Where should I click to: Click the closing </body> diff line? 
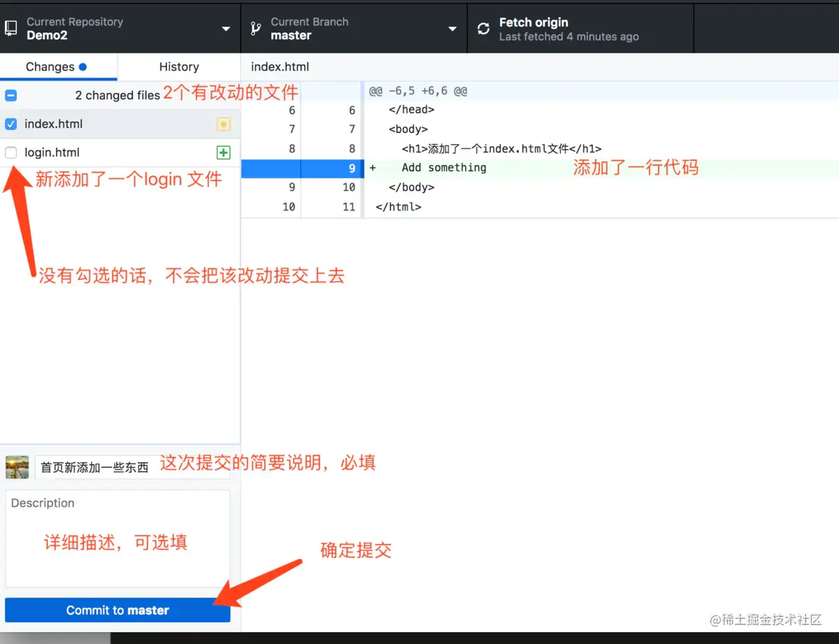click(412, 187)
